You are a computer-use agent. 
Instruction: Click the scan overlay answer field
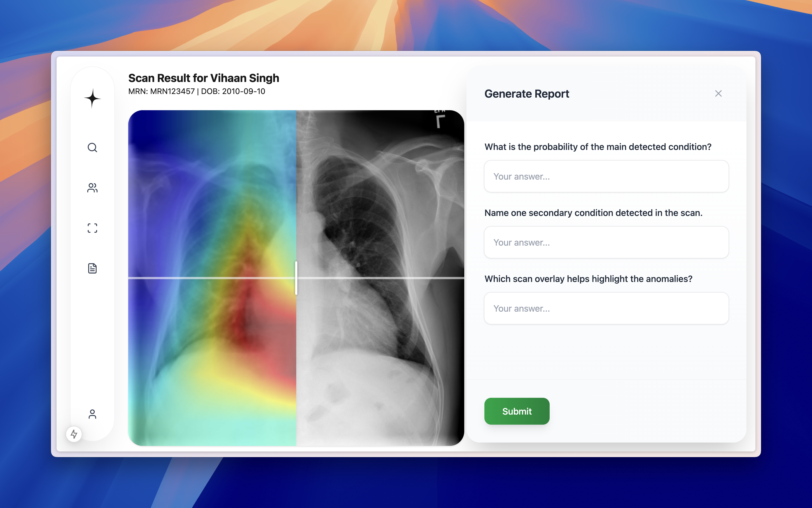tap(606, 309)
